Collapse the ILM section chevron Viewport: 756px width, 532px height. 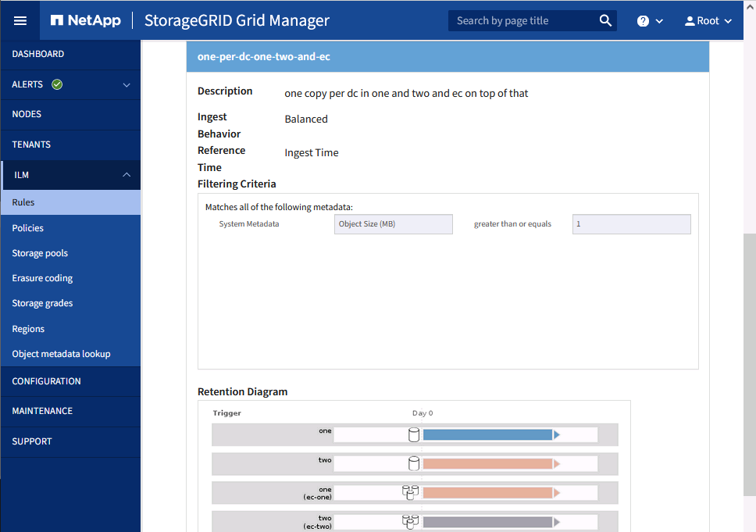pyautogui.click(x=127, y=175)
